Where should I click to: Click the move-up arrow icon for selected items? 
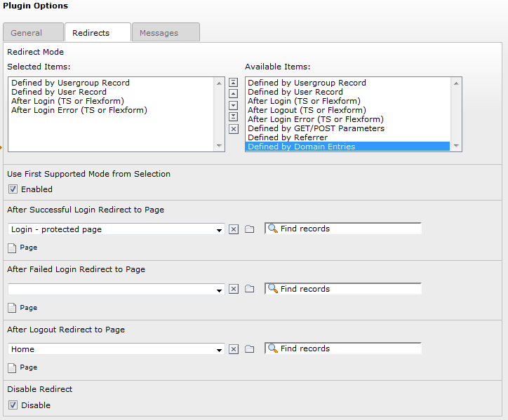(234, 94)
